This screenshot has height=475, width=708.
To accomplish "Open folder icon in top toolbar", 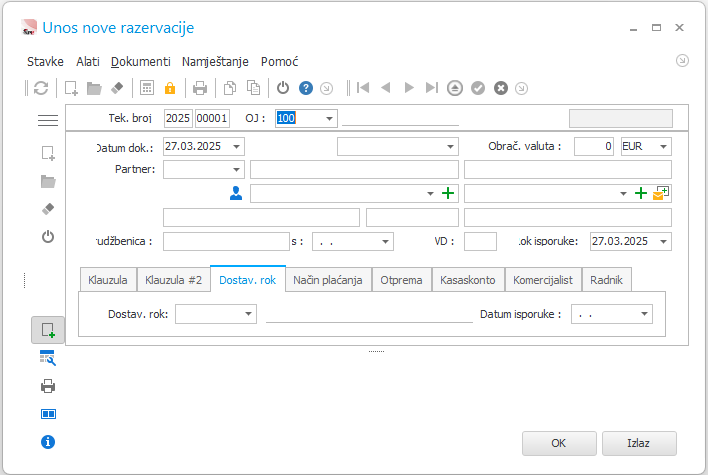I will [94, 88].
